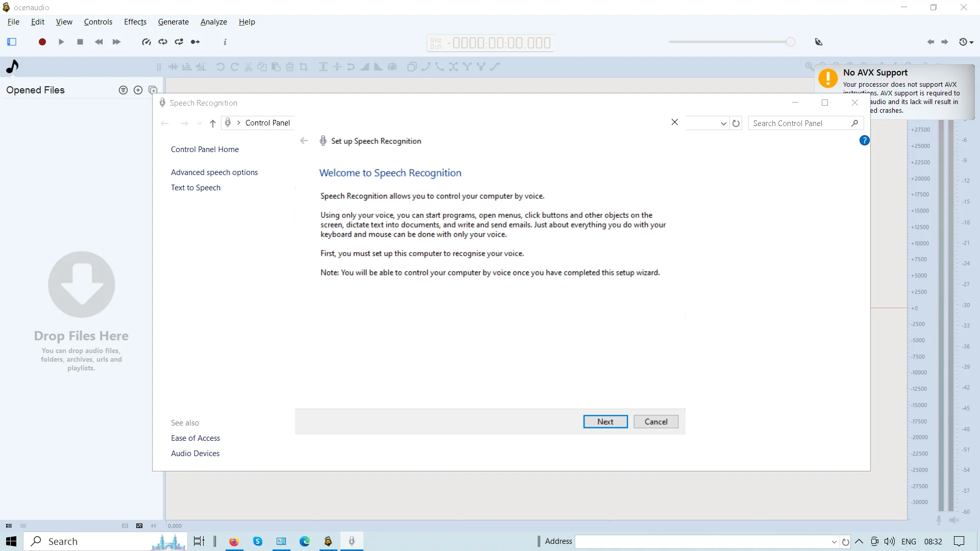Toggle the sidebar panel visibility
The width and height of the screenshot is (980, 551).
click(12, 42)
